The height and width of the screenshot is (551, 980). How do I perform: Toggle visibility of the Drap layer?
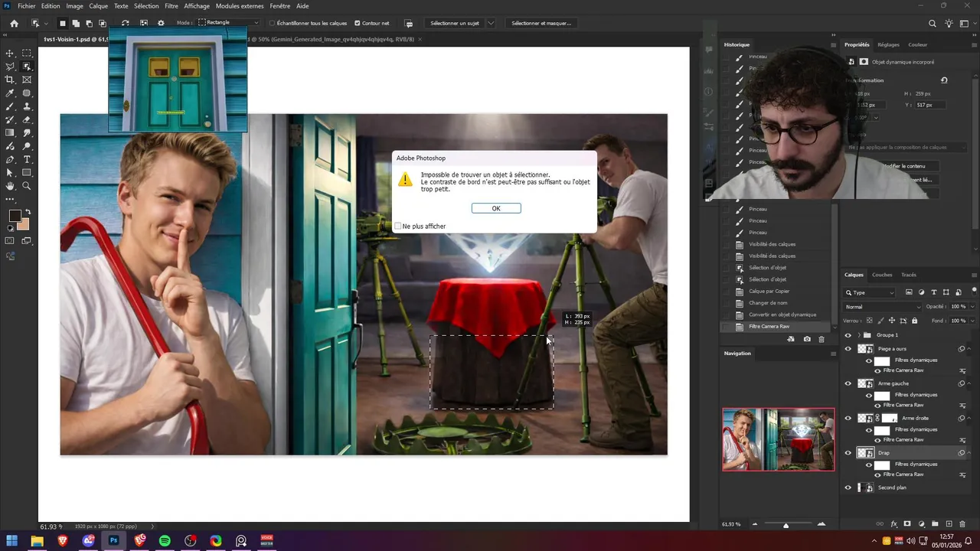[848, 453]
